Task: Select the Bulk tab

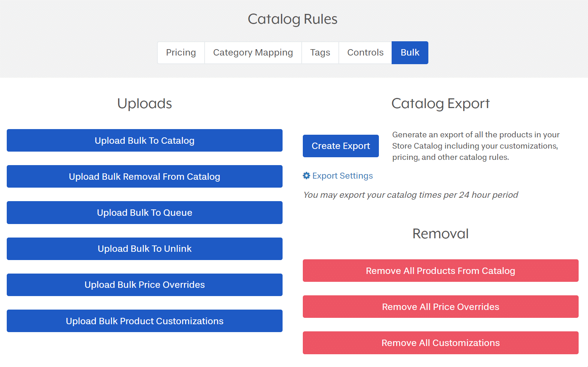Action: coord(410,53)
